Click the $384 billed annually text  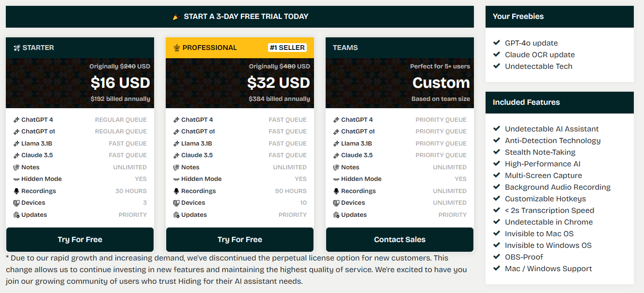279,99
